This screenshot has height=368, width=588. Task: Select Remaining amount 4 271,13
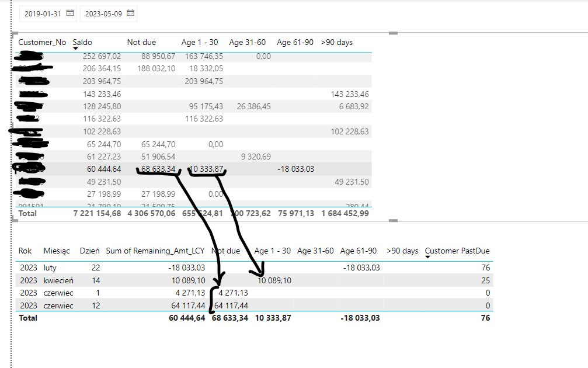tap(190, 293)
